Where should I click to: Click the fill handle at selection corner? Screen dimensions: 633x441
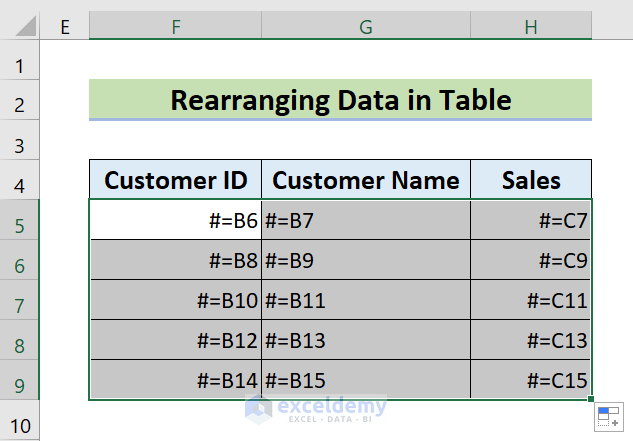(x=591, y=400)
